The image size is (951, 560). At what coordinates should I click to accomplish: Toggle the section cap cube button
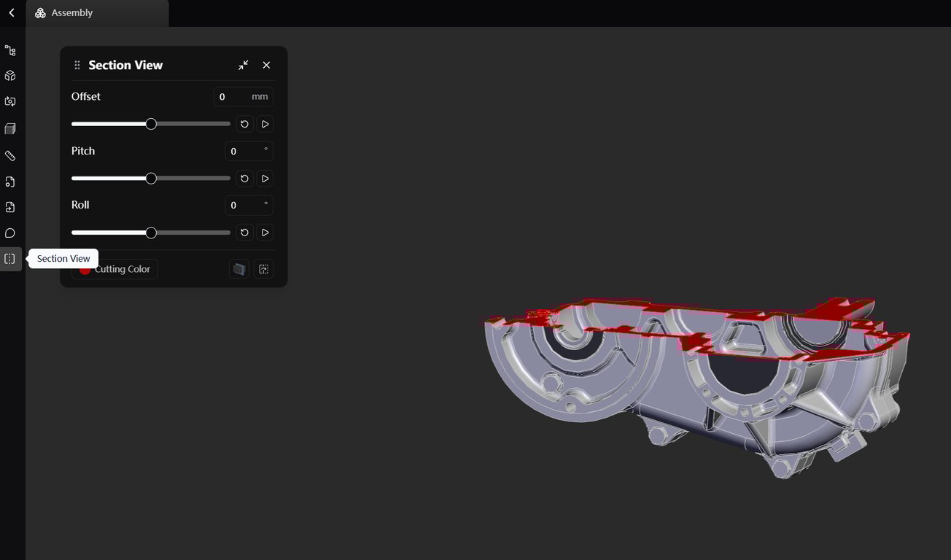pos(239,269)
